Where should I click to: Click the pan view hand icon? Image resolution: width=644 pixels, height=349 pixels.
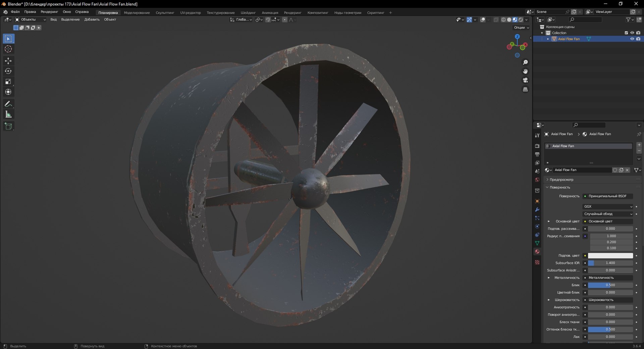click(525, 71)
